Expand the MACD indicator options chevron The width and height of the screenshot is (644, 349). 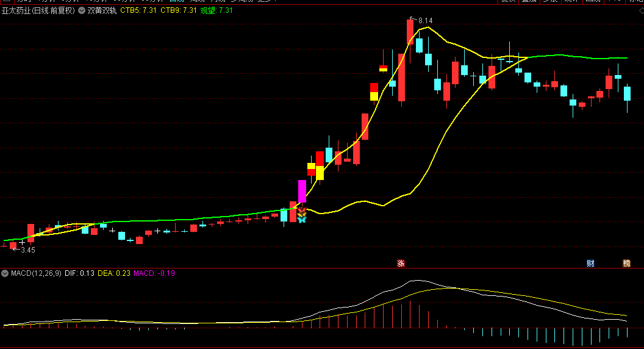click(5, 273)
